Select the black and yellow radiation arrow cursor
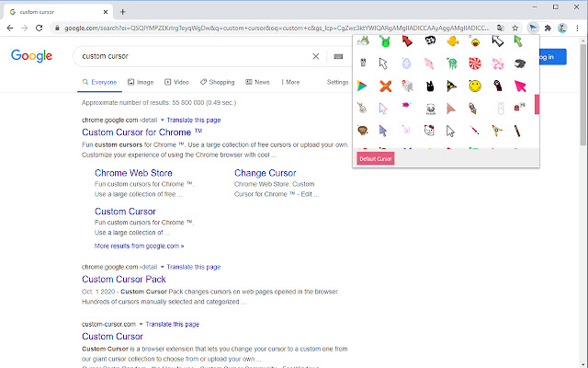 click(x=451, y=86)
